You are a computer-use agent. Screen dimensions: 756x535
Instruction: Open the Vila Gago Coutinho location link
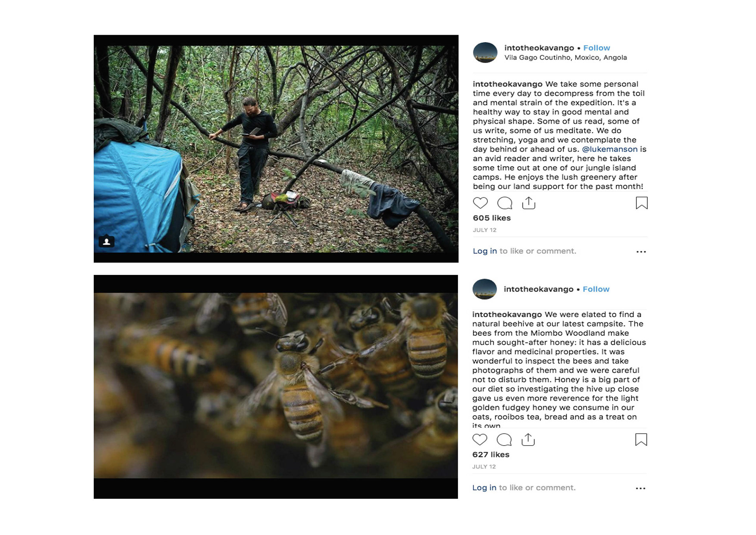[565, 58]
